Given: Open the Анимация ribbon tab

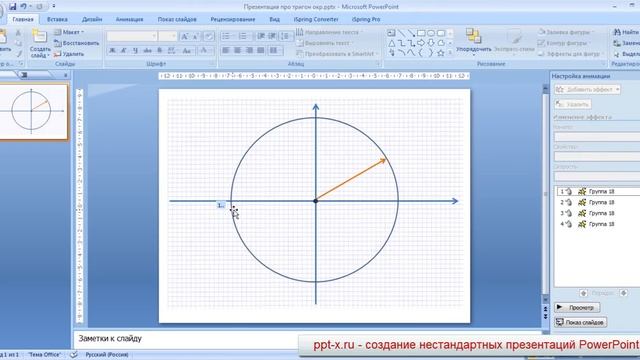Looking at the screenshot, I should [x=129, y=19].
